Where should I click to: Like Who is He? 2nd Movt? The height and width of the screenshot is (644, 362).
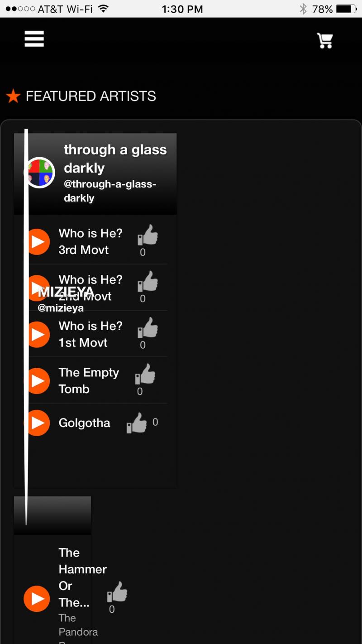(148, 282)
